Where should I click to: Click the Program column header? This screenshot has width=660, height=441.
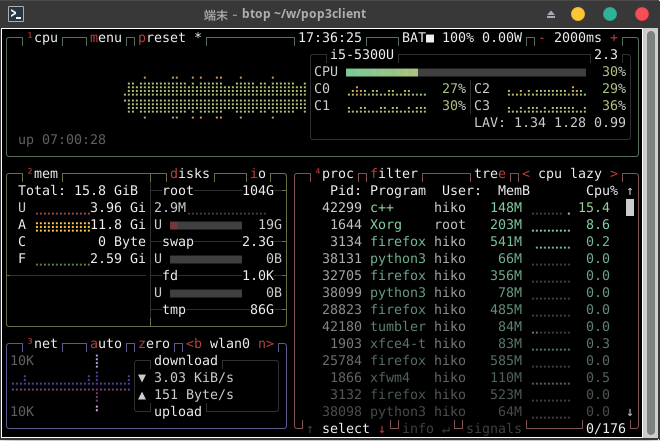(398, 191)
